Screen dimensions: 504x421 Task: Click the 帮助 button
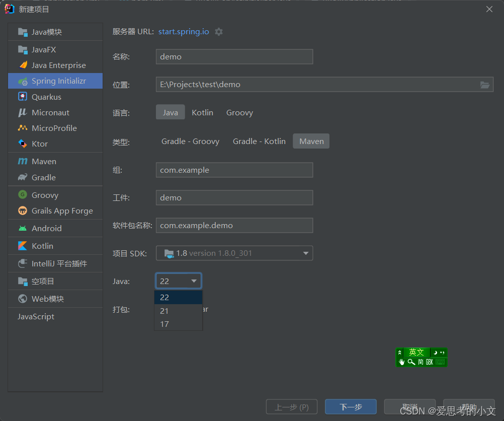click(469, 407)
